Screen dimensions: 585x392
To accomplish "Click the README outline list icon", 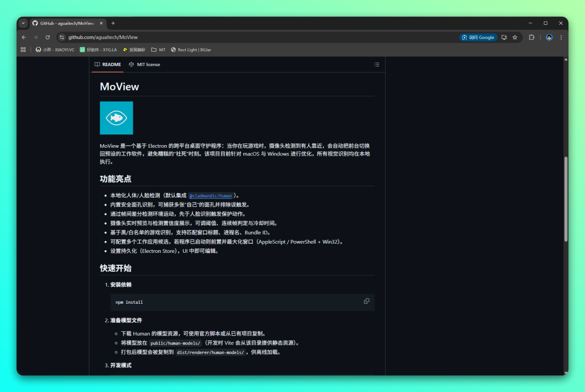I will pos(376,64).
